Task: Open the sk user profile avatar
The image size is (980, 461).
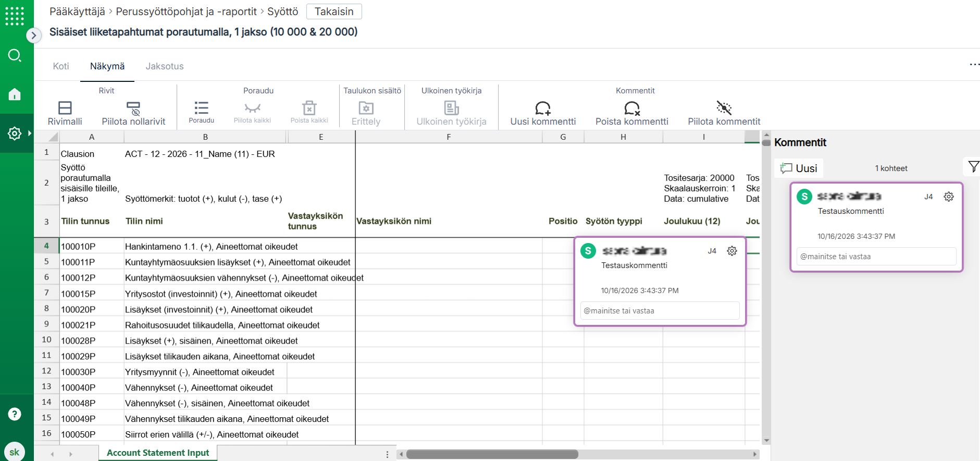Action: (x=15, y=452)
